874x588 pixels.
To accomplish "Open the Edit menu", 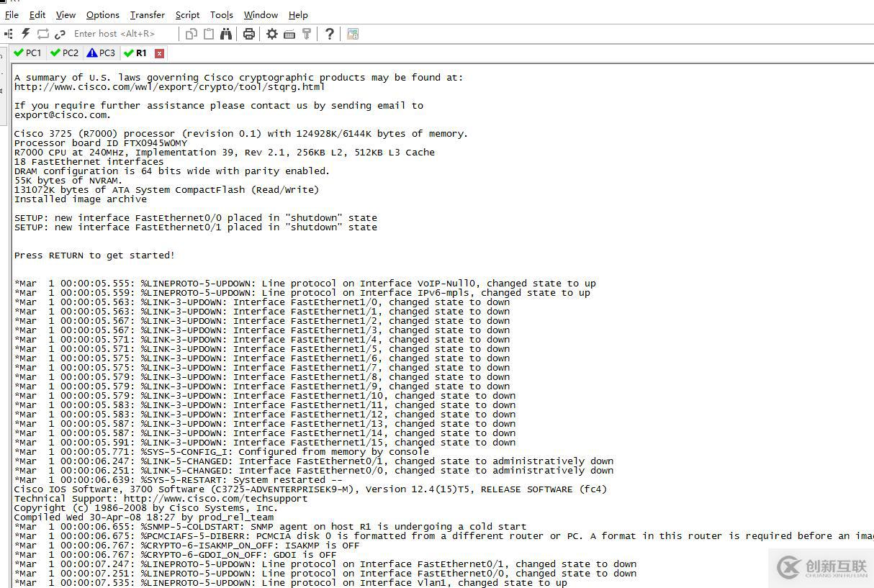I will (37, 14).
